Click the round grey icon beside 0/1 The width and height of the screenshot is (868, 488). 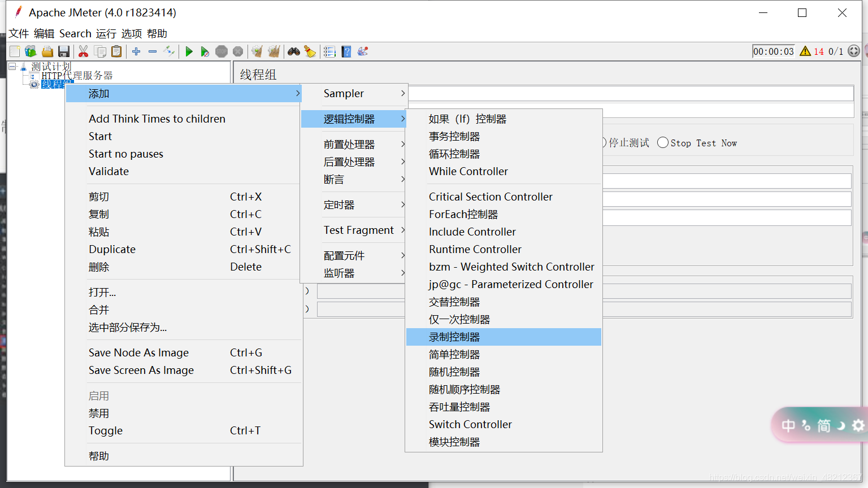click(x=854, y=51)
